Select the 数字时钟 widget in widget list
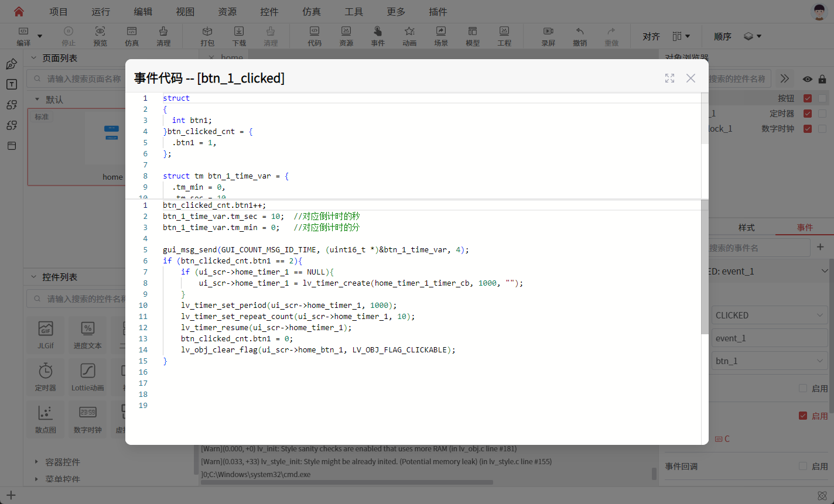This screenshot has width=834, height=504. tap(87, 419)
